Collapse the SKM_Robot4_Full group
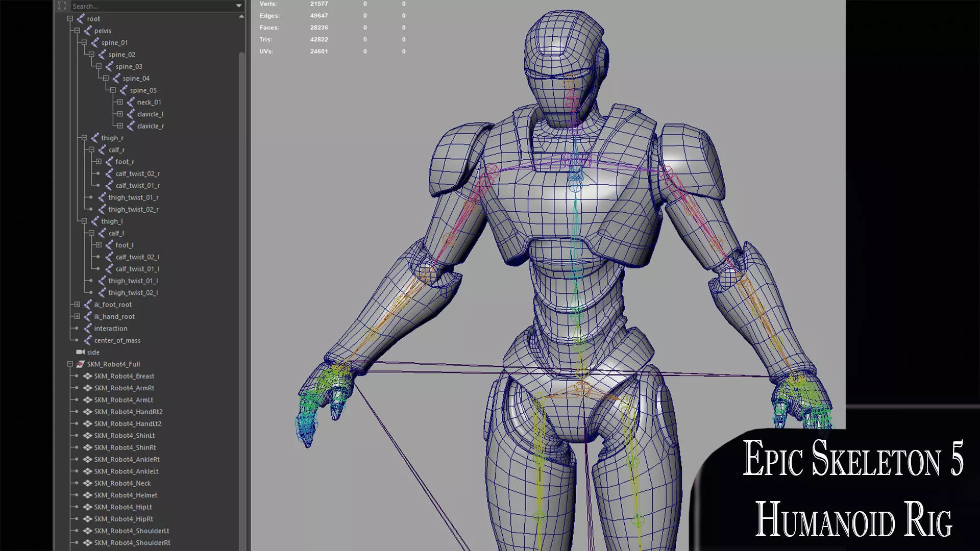980x551 pixels. 70,364
